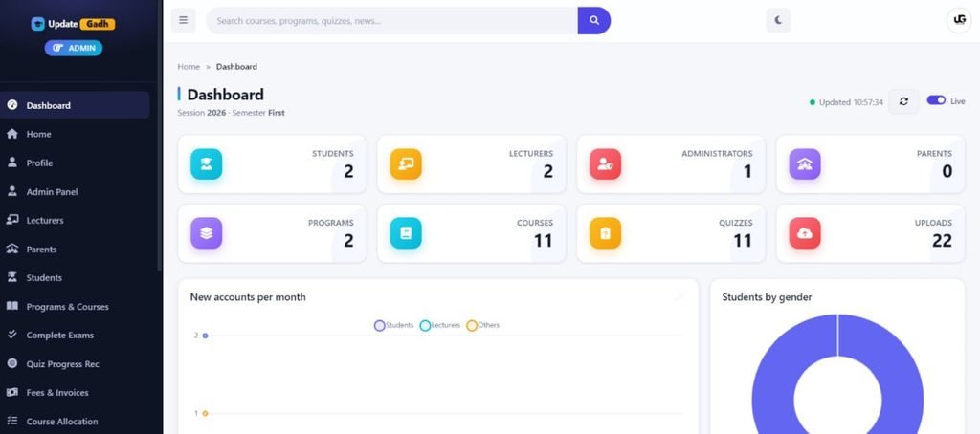
Task: Click the Update Gadh logo icon
Action: coord(38,24)
